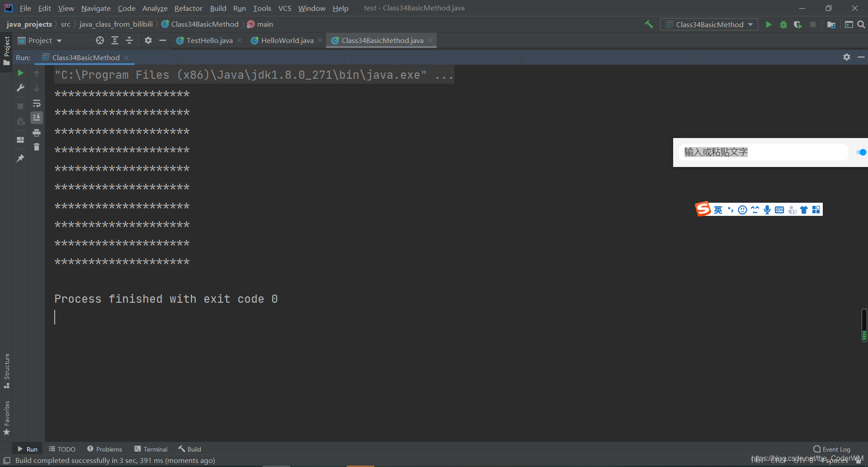Switch Sogou input language 英 button
868x467 pixels.
pyautogui.click(x=718, y=210)
